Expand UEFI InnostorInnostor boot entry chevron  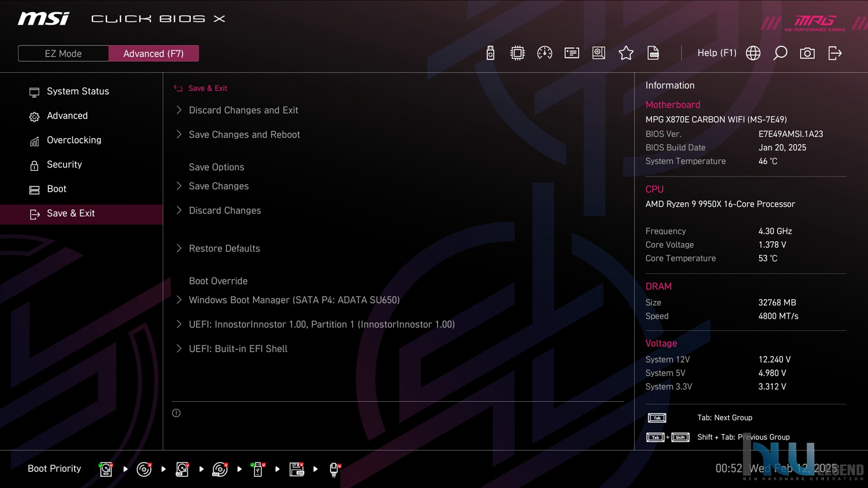179,324
